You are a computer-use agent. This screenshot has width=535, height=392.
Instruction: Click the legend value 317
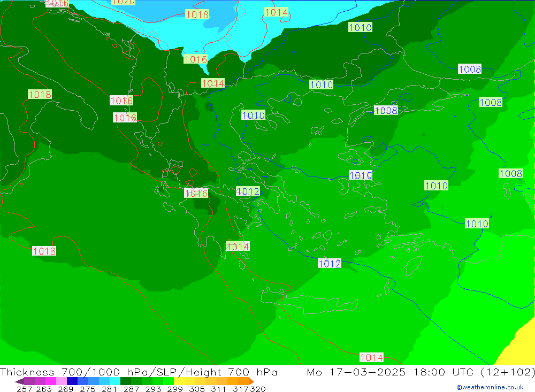coord(241,389)
